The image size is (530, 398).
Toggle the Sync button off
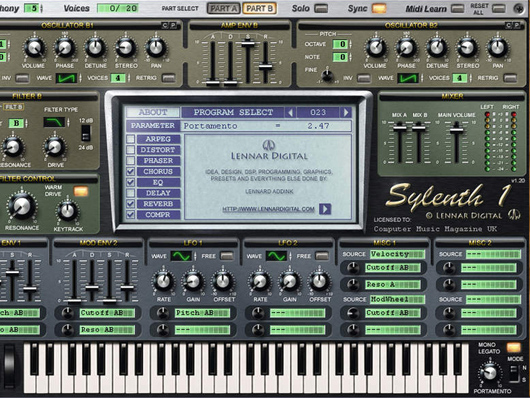tap(379, 8)
